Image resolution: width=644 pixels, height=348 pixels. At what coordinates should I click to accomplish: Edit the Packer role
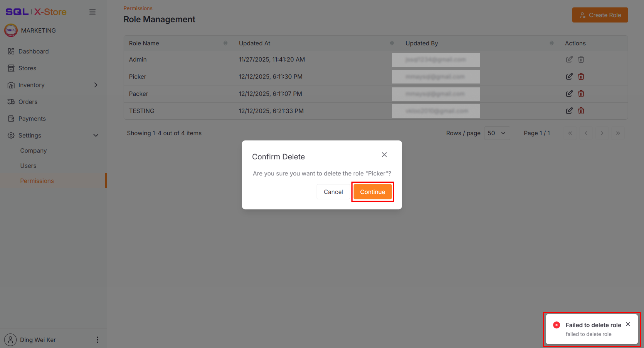569,94
